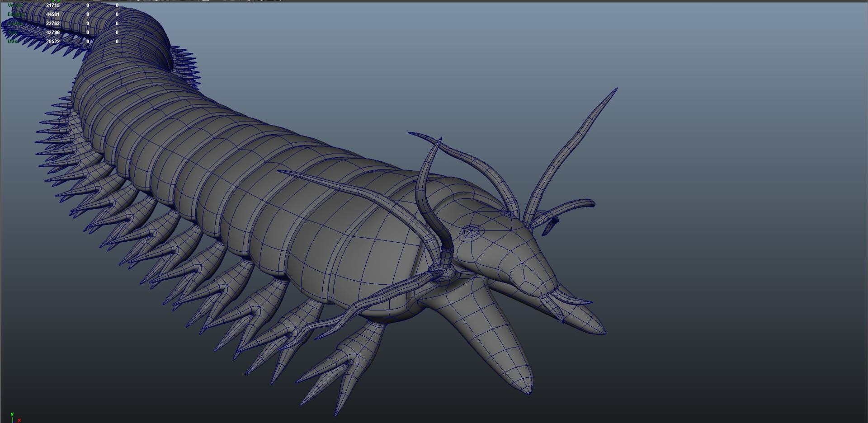The image size is (868, 423).
Task: Click the Verts label in the heads-up display
Action: tap(14, 5)
